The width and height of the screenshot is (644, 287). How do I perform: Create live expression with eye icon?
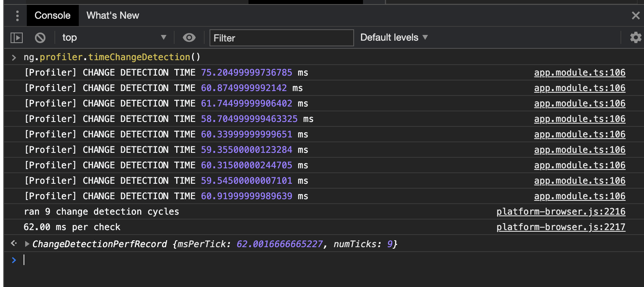pos(189,38)
